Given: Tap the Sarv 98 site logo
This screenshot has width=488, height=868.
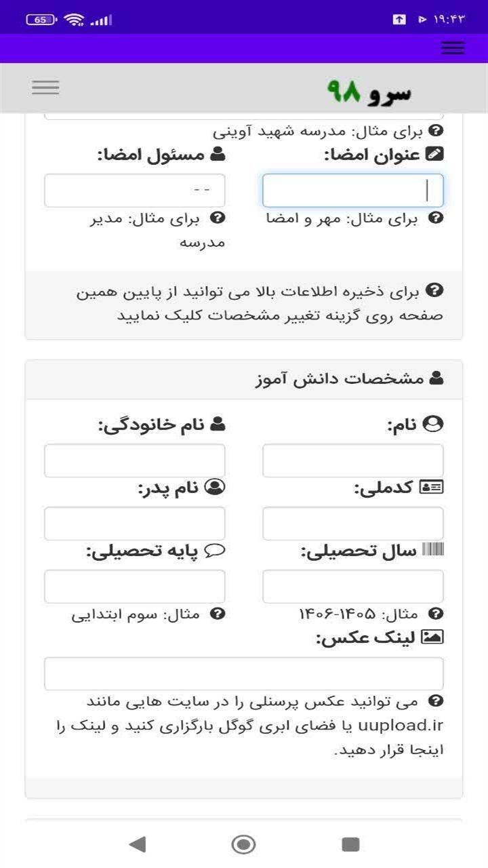Looking at the screenshot, I should pyautogui.click(x=369, y=91).
